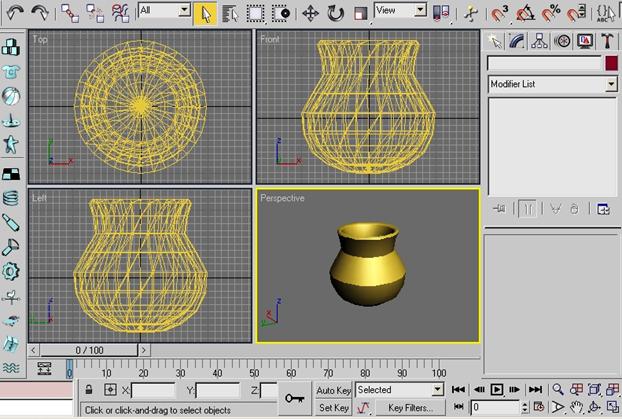The width and height of the screenshot is (622, 419).
Task: Activate the Select and Rotate tool
Action: 336,13
